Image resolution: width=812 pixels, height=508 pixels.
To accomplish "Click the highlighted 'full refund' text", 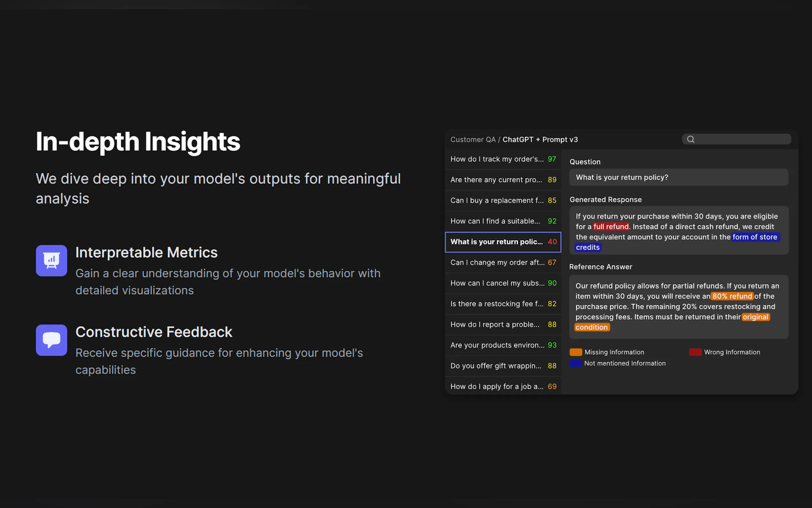I will click(611, 227).
